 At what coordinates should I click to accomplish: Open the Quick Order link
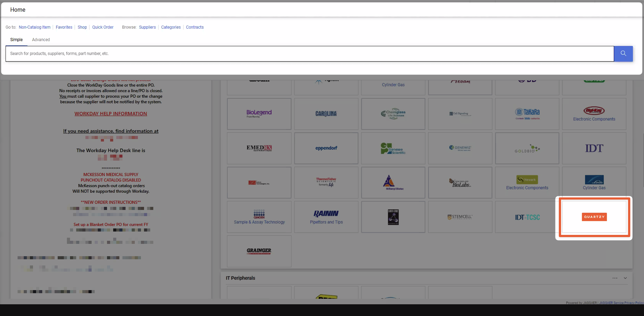click(103, 27)
